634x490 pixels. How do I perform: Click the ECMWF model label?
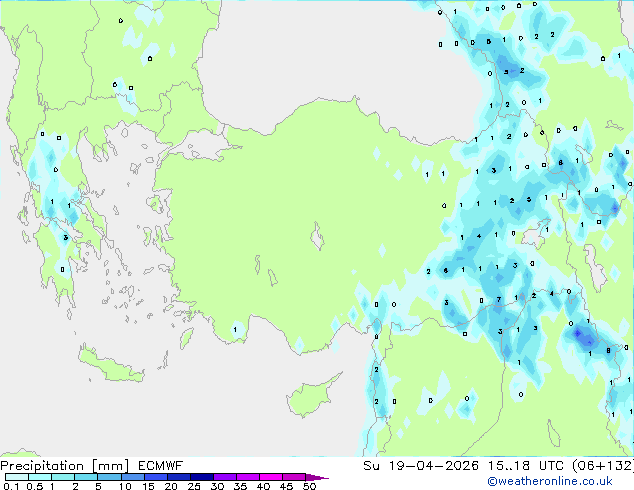(x=161, y=466)
